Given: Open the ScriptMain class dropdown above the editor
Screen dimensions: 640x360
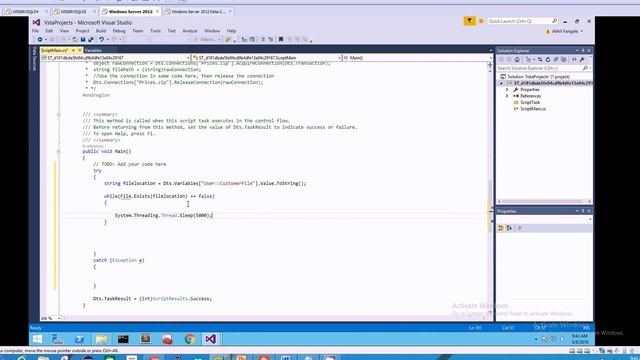Looking at the screenshot, I should coord(267,58).
